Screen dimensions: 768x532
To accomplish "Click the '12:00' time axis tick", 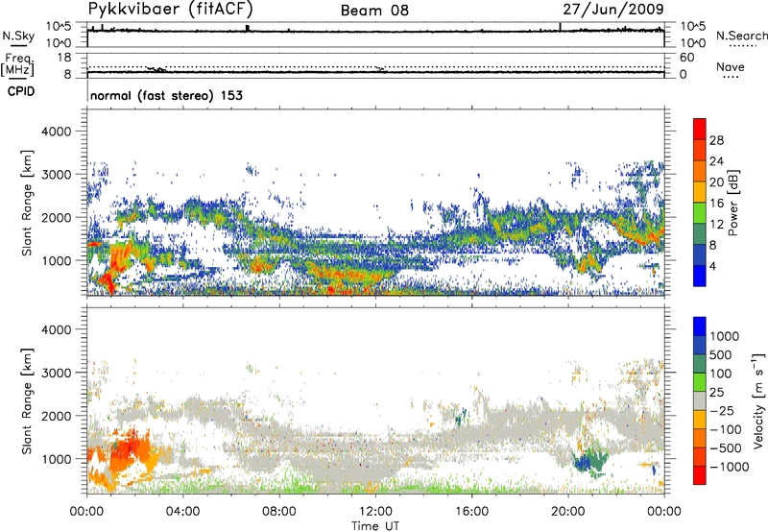I will click(x=375, y=512).
